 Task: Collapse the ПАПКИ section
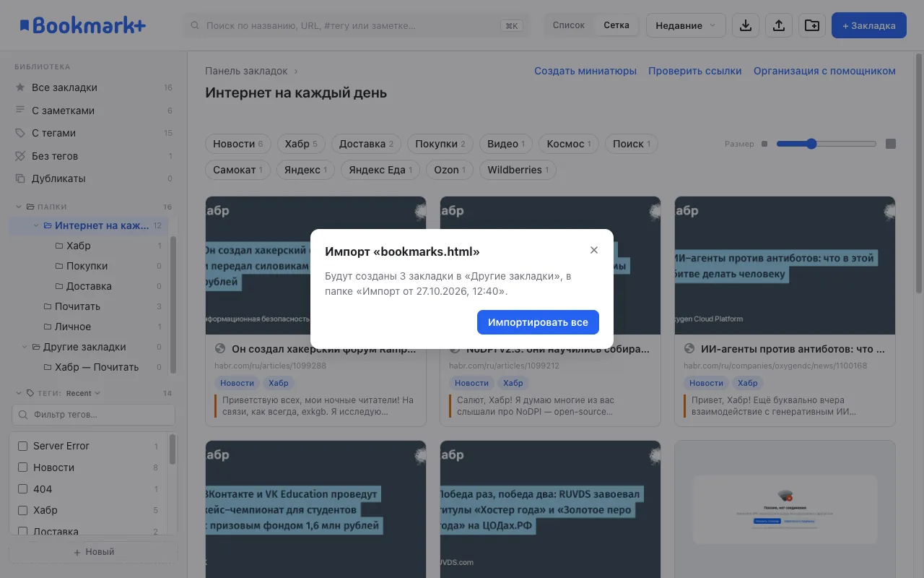click(19, 207)
